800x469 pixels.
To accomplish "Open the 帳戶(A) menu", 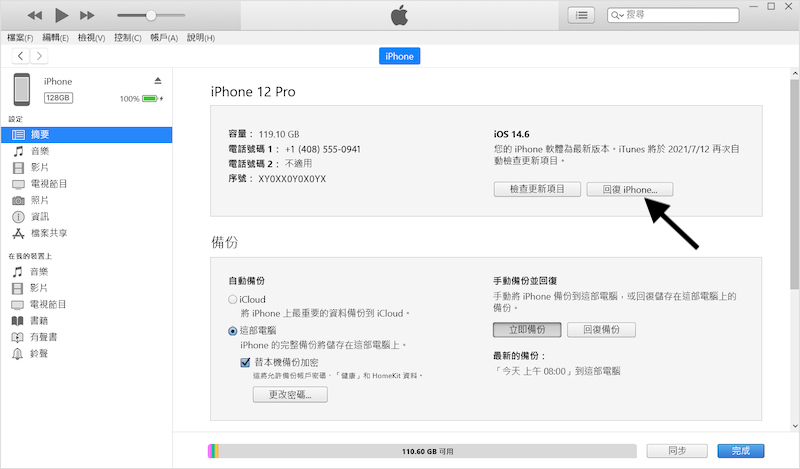I will (164, 38).
